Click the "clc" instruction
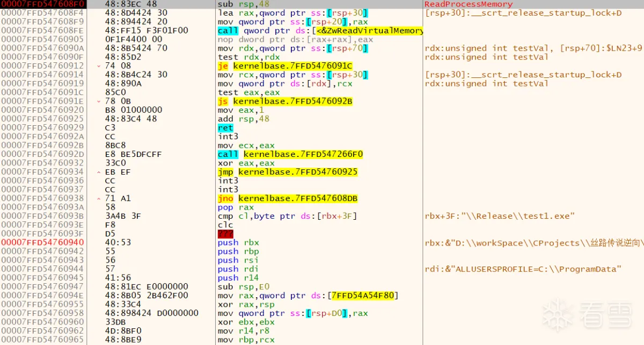 pos(225,225)
